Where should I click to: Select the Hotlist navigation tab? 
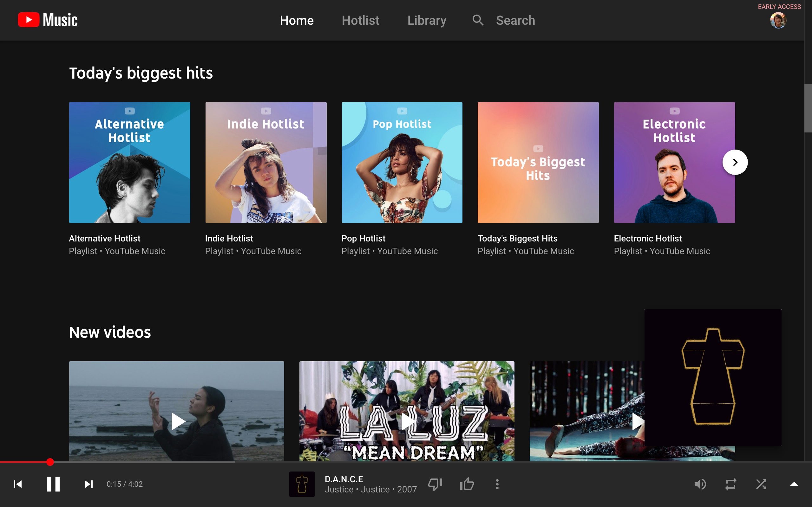coord(361,21)
